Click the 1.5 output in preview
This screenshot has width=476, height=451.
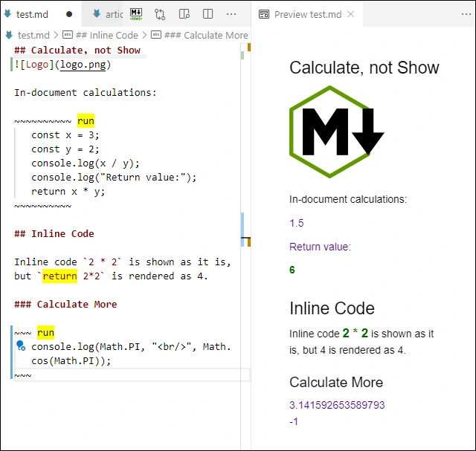click(x=297, y=223)
